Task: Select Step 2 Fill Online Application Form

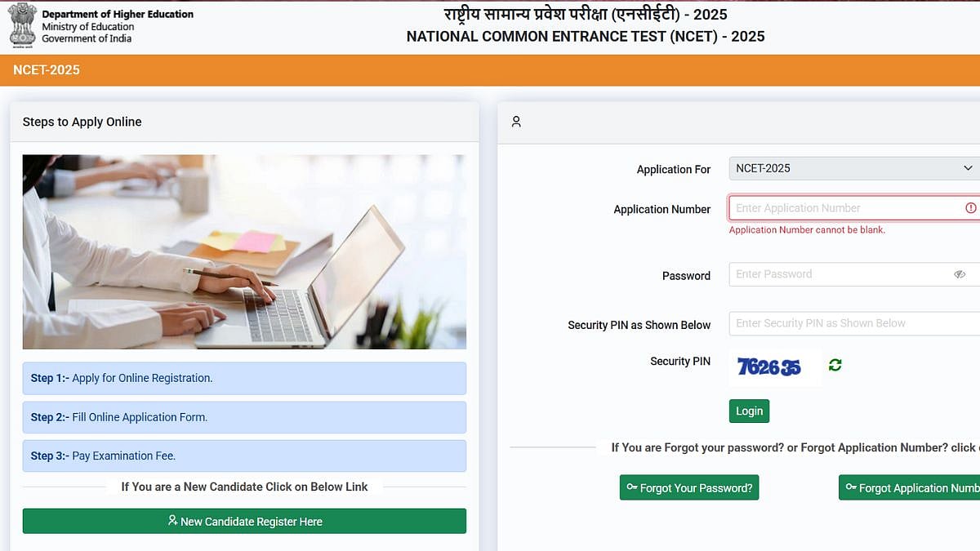Action: click(x=244, y=417)
